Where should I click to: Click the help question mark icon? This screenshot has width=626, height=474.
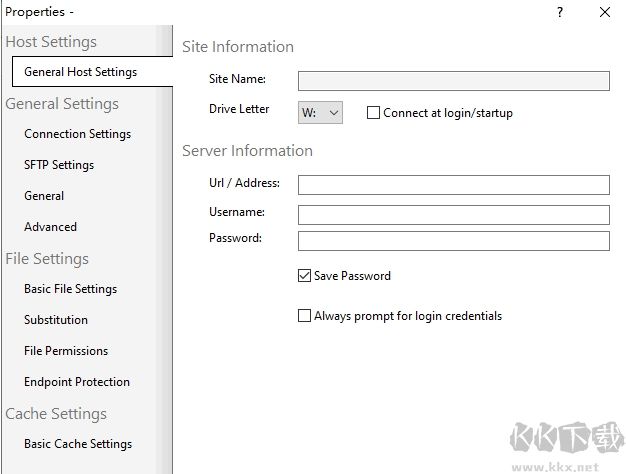tap(560, 12)
